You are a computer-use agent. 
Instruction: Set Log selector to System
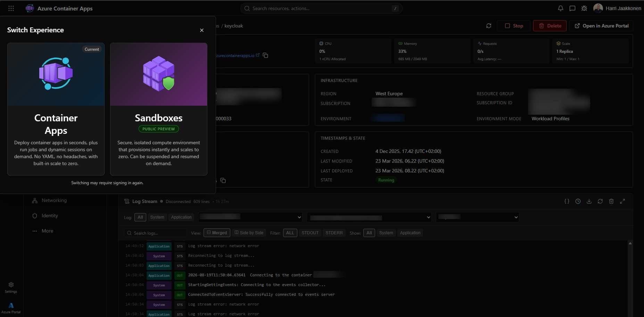pos(157,217)
